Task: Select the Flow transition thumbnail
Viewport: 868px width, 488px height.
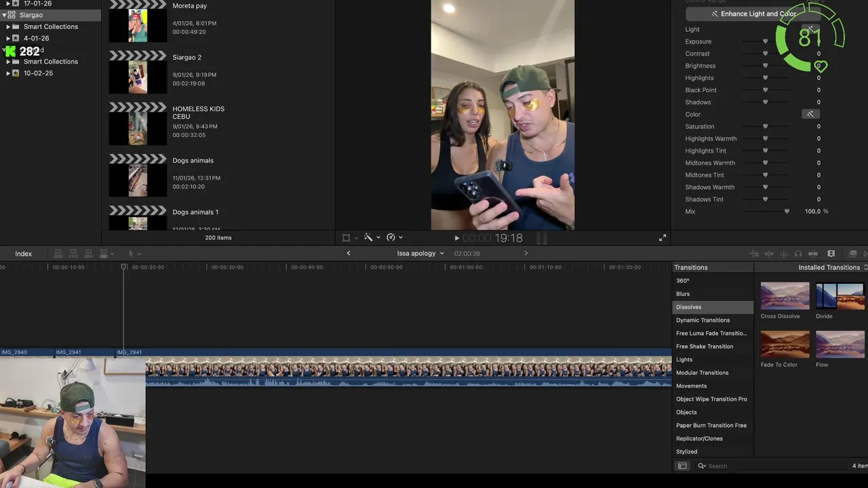Action: pyautogui.click(x=840, y=344)
